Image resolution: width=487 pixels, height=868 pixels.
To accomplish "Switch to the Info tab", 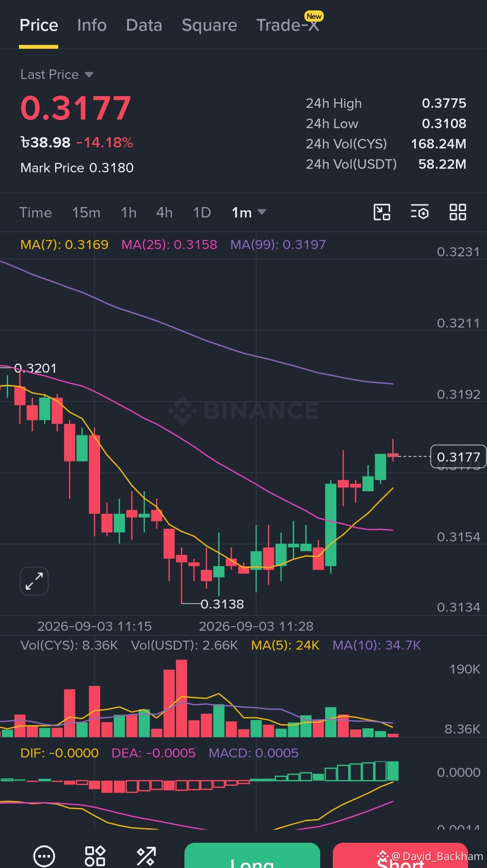I will click(x=92, y=25).
